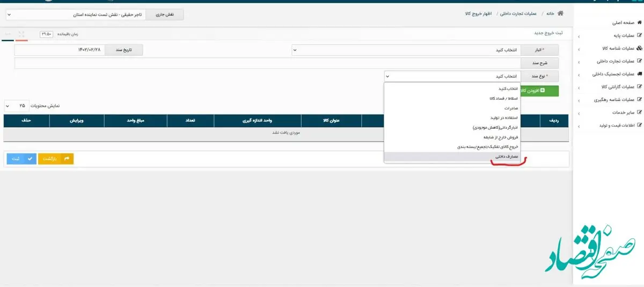Screen dimensions: 644x287
Task: Click the cubes icon next to عملیات شناسه کالا
Action: [639, 48]
